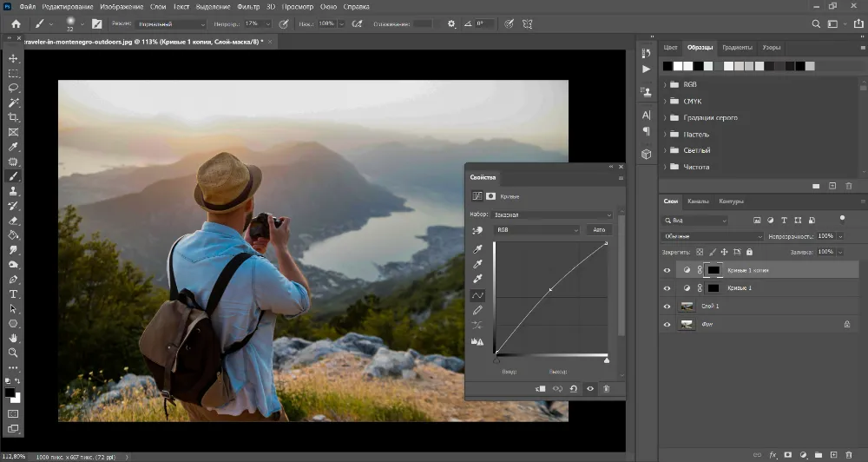This screenshot has width=868, height=462.
Task: Select the Zoom tool
Action: click(x=13, y=353)
